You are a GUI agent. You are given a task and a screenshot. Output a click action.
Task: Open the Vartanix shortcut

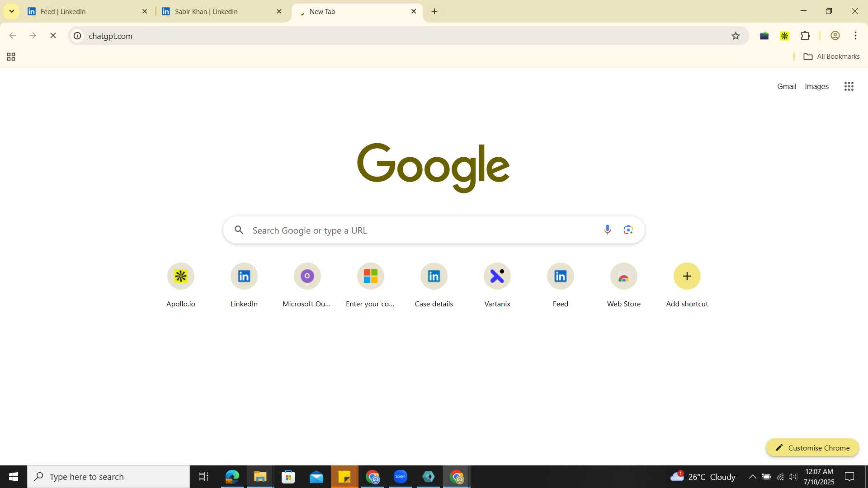point(497,285)
